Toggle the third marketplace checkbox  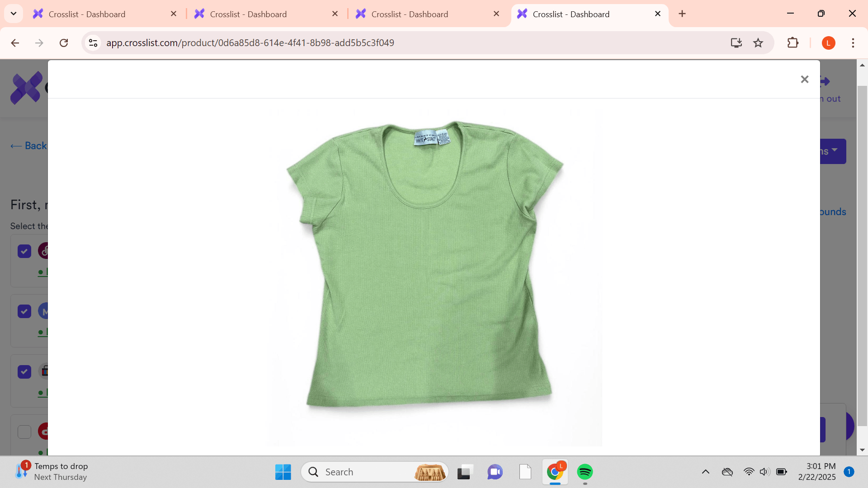(x=24, y=372)
